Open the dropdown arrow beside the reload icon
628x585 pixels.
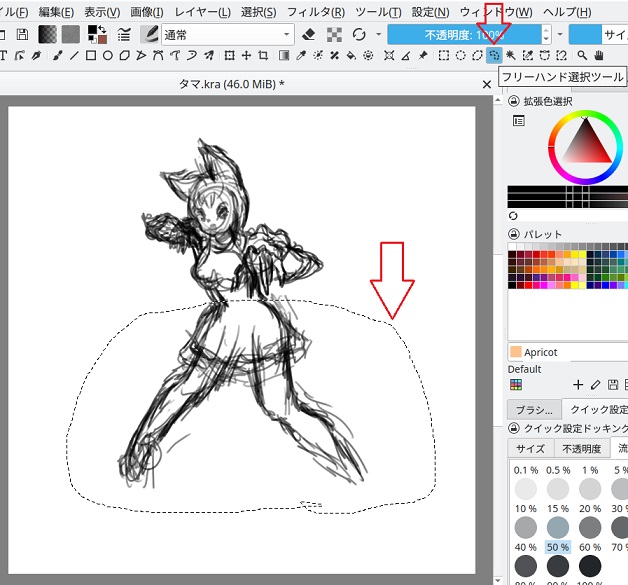tap(378, 34)
